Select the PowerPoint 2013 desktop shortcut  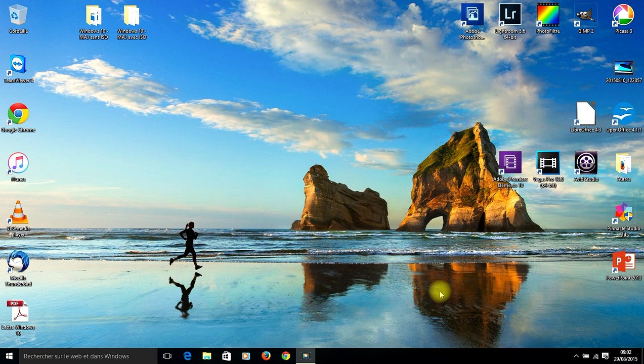[624, 266]
